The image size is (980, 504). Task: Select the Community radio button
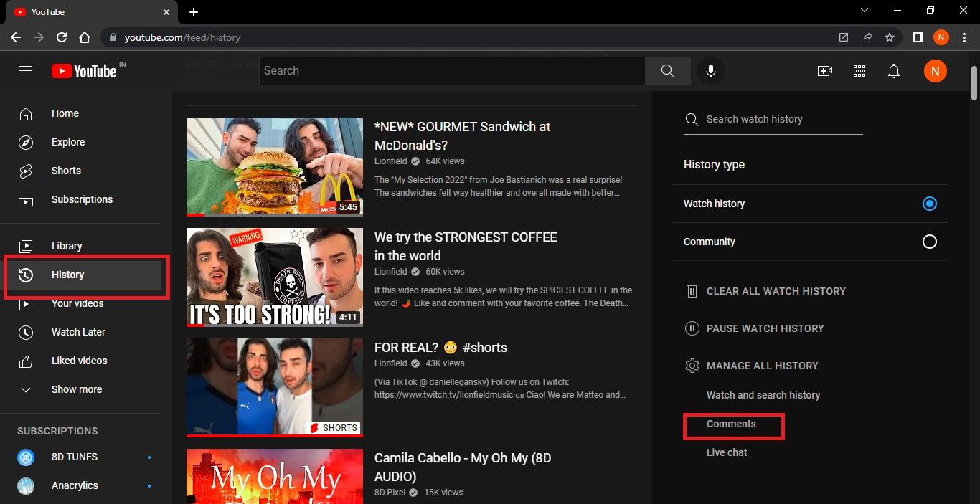(930, 242)
